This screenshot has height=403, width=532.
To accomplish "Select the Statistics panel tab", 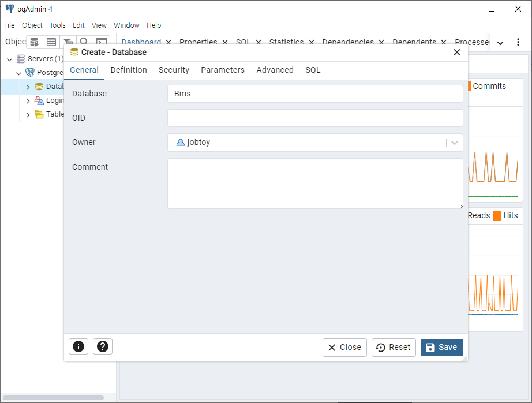I will pos(286,42).
